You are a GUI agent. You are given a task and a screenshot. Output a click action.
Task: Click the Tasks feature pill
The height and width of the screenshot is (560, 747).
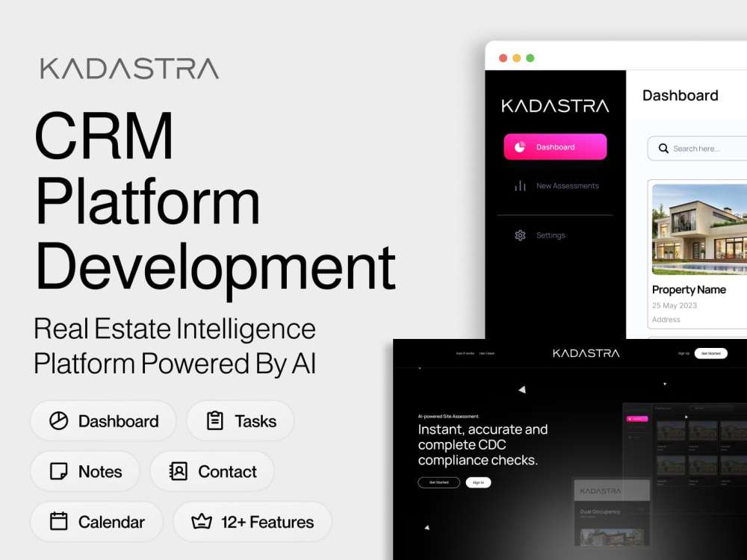tap(240, 421)
